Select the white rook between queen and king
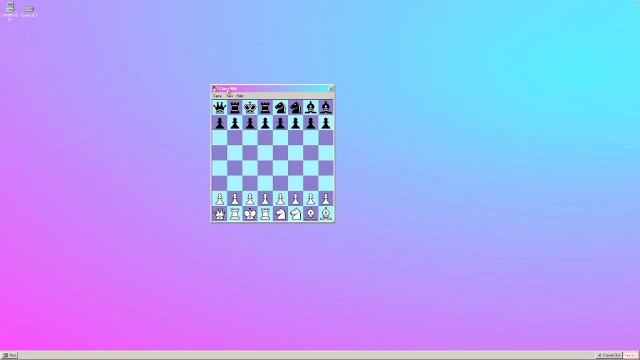Screen dimensions: 640x360 235,214
